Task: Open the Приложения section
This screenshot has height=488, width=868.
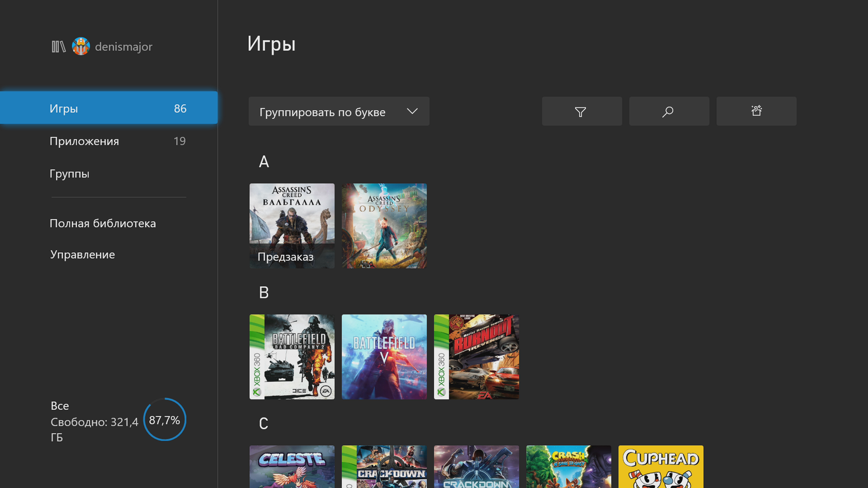Action: click(109, 141)
